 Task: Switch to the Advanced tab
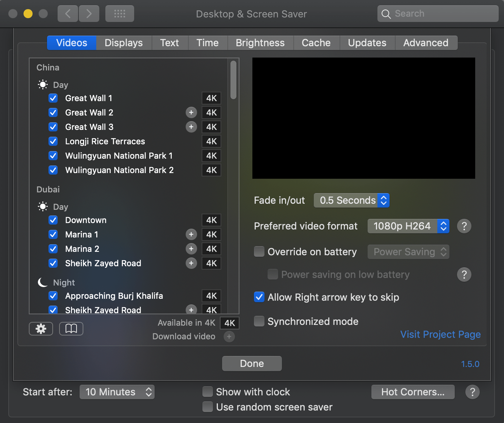tap(426, 43)
